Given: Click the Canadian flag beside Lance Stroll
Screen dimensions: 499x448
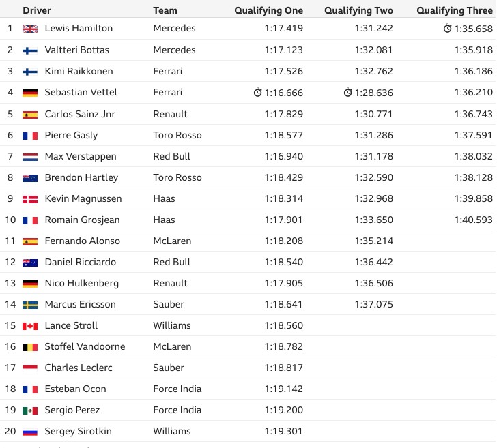Looking at the screenshot, I should [30, 326].
